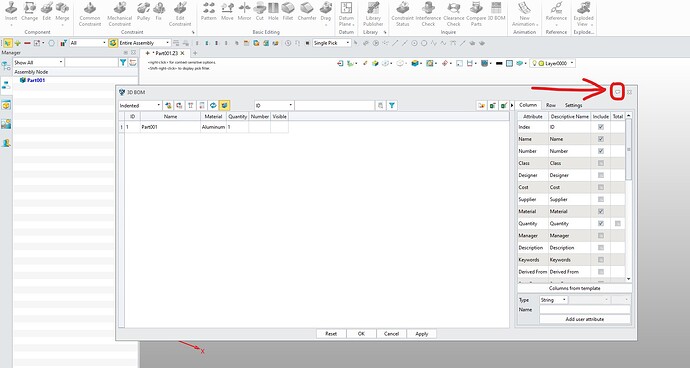Check the Total box for Quantity

[x=618, y=224]
